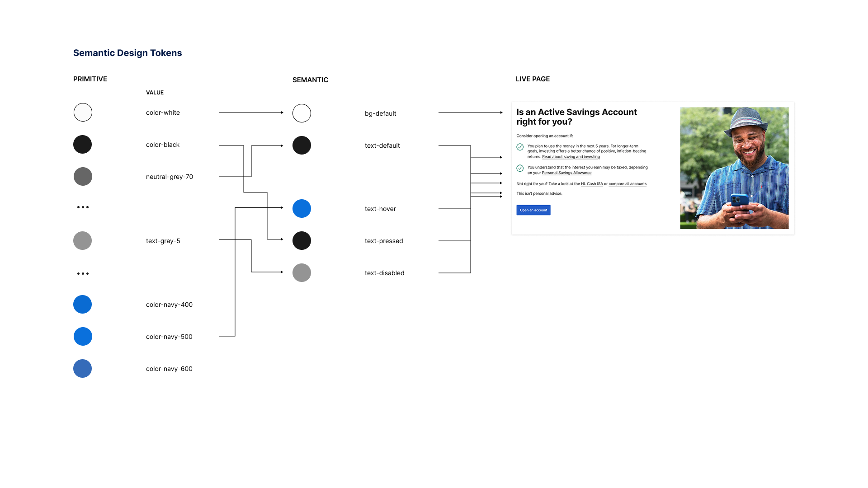868x488 pixels.
Task: Click the Personal Savings Allowance link
Action: click(566, 173)
